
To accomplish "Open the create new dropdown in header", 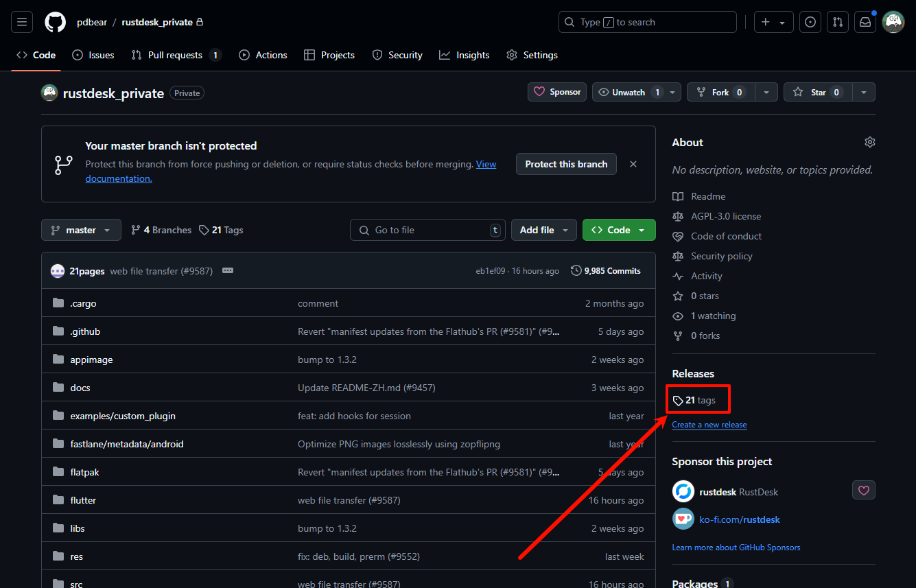I will 774,22.
